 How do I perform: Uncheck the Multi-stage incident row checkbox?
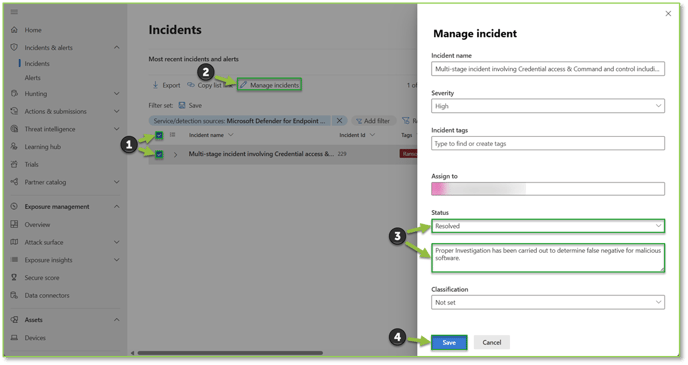tap(159, 154)
